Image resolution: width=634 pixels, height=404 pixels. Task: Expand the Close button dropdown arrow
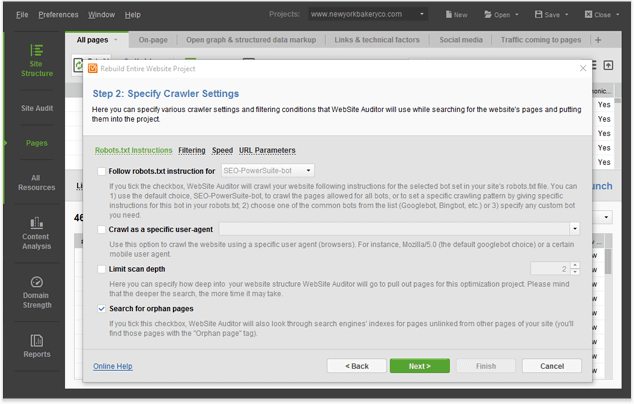tap(617, 15)
